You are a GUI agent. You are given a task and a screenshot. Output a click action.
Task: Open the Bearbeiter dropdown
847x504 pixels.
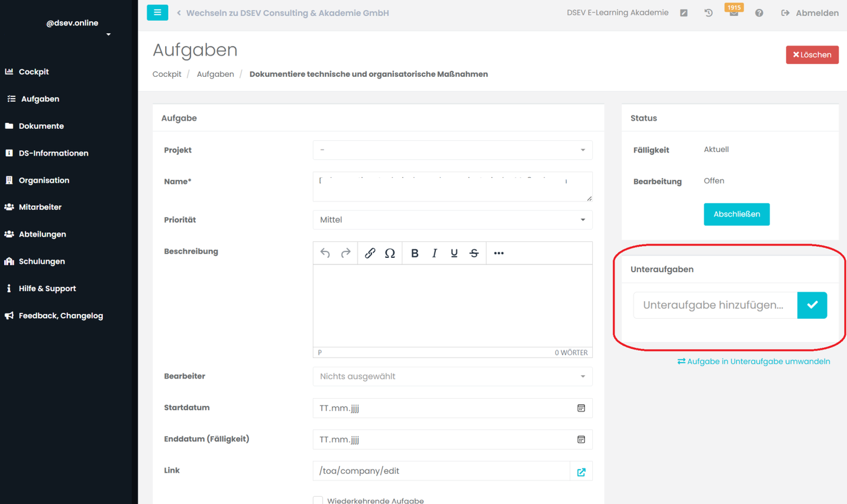click(x=453, y=376)
